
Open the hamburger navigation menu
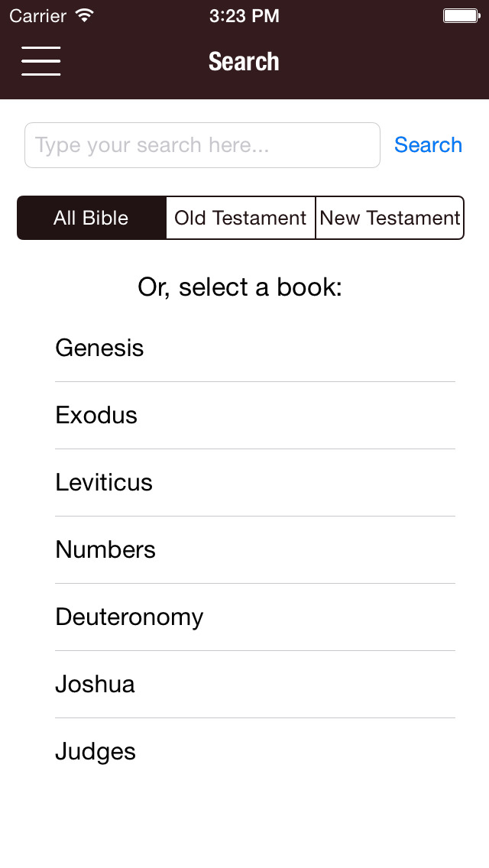coord(41,61)
